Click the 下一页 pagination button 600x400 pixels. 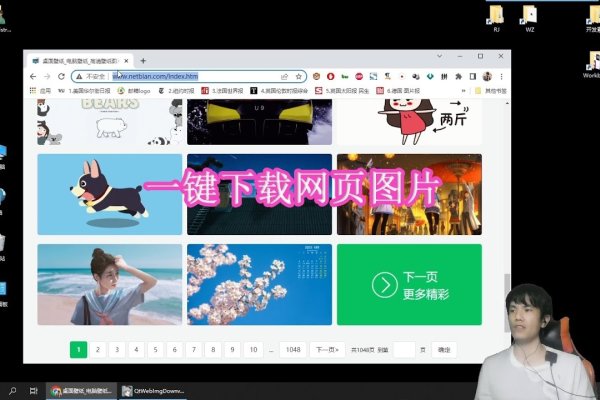(x=328, y=349)
